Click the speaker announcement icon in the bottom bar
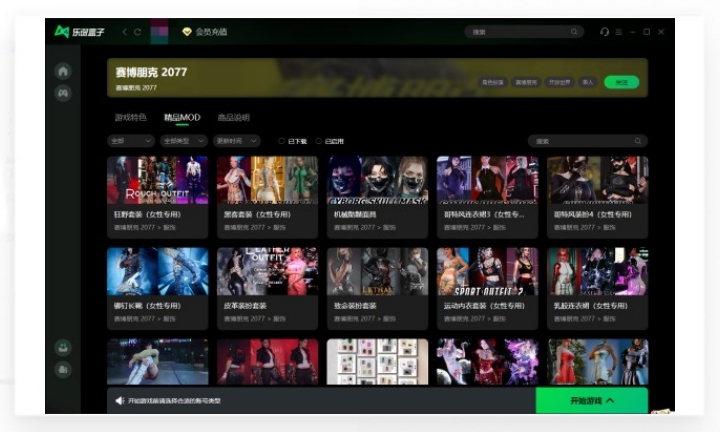The image size is (720, 432). point(120,401)
